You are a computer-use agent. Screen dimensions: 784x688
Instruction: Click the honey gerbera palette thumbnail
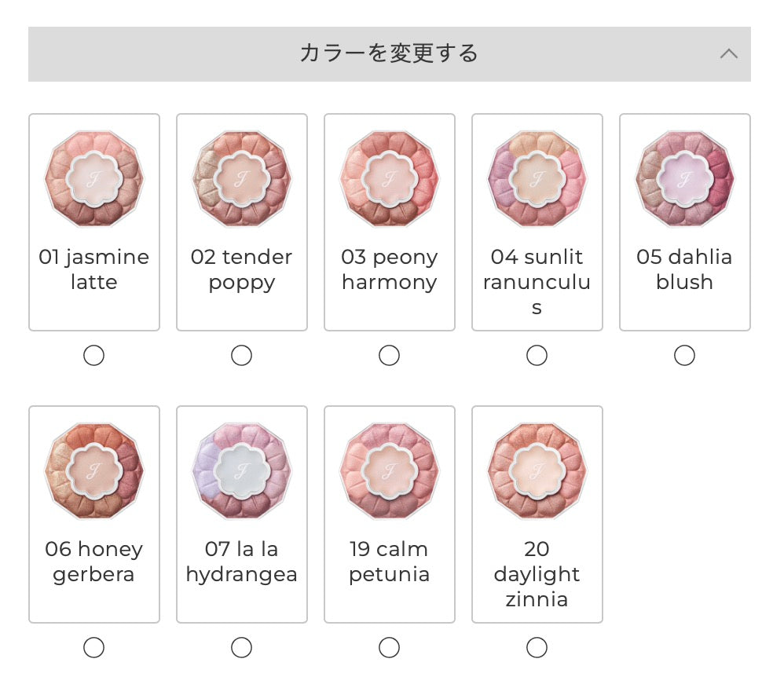pos(94,470)
